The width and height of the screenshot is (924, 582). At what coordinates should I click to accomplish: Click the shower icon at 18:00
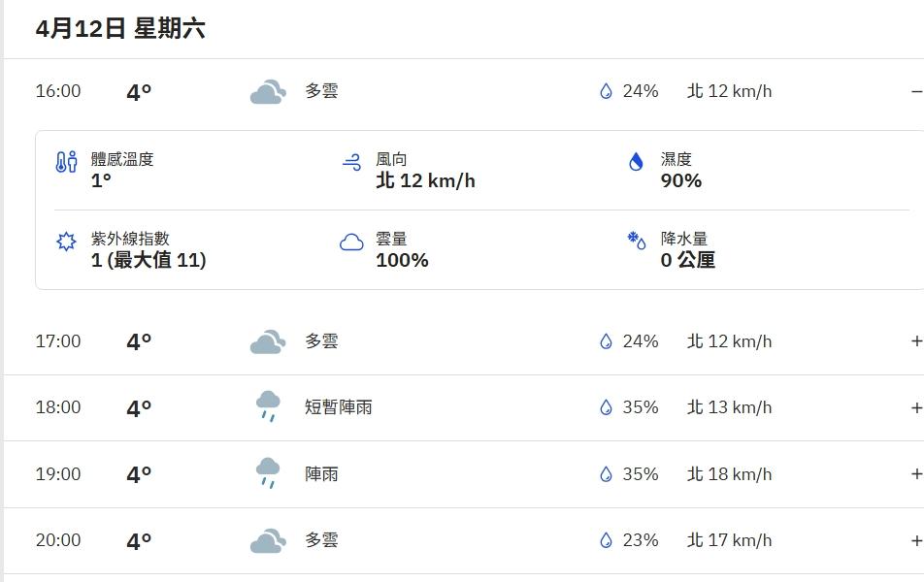point(268,406)
